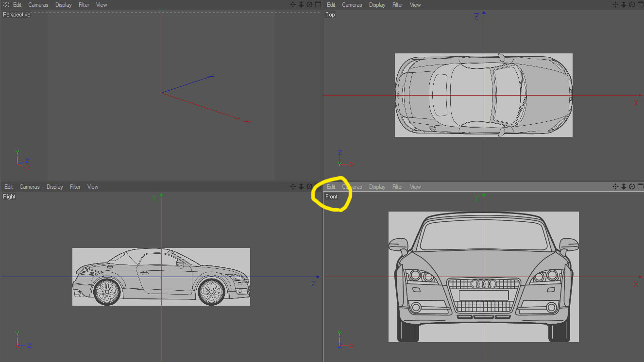Click the move camera icon in Right viewport
This screenshot has height=362, width=644.
pyautogui.click(x=293, y=187)
